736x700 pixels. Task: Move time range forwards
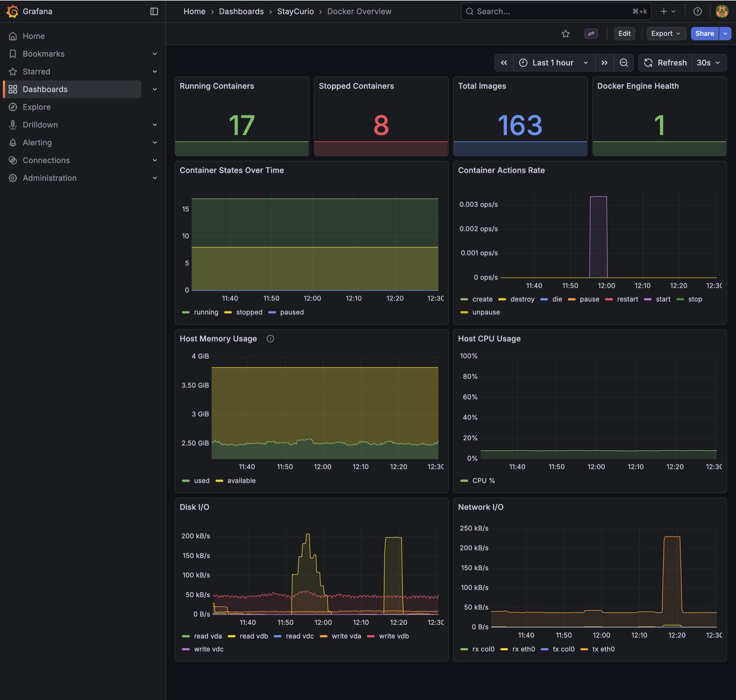(604, 63)
